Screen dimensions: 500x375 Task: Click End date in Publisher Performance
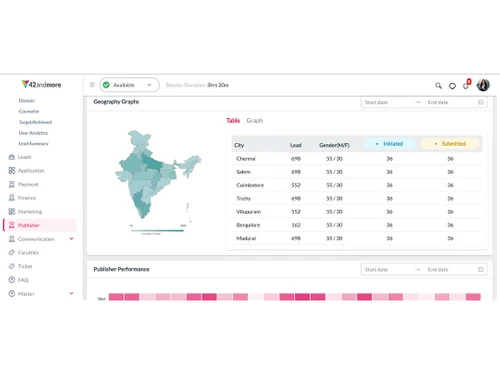[x=438, y=270]
